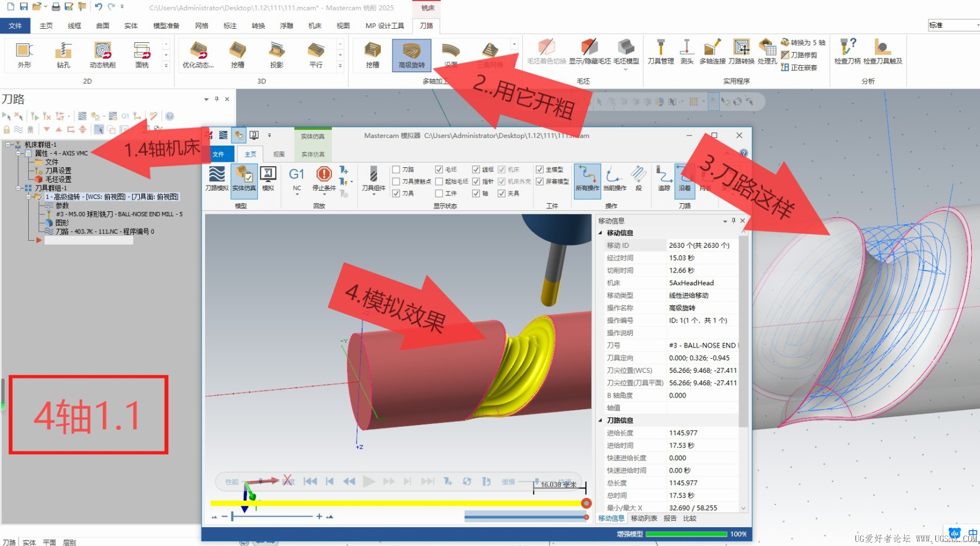Select 当前操作 current operation in simulator
This screenshot has height=546, width=980.
point(615,179)
